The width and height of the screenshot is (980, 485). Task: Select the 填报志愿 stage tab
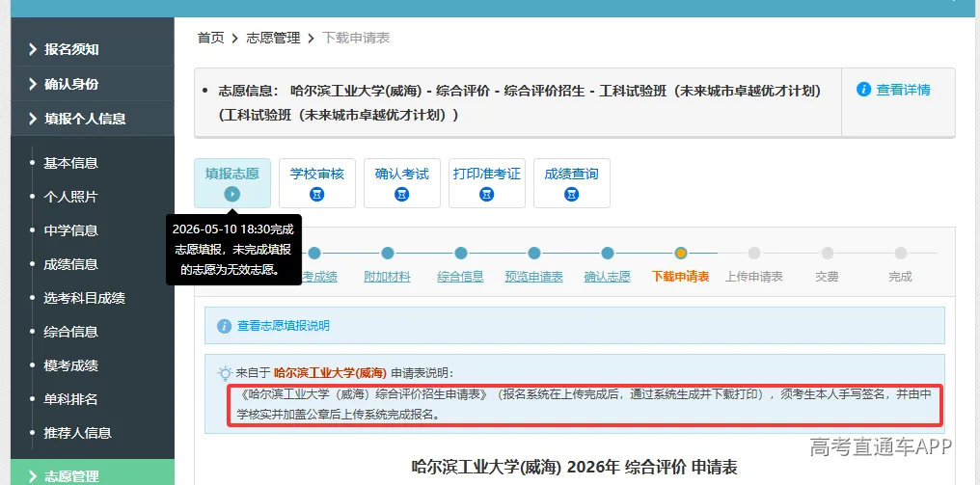point(232,183)
